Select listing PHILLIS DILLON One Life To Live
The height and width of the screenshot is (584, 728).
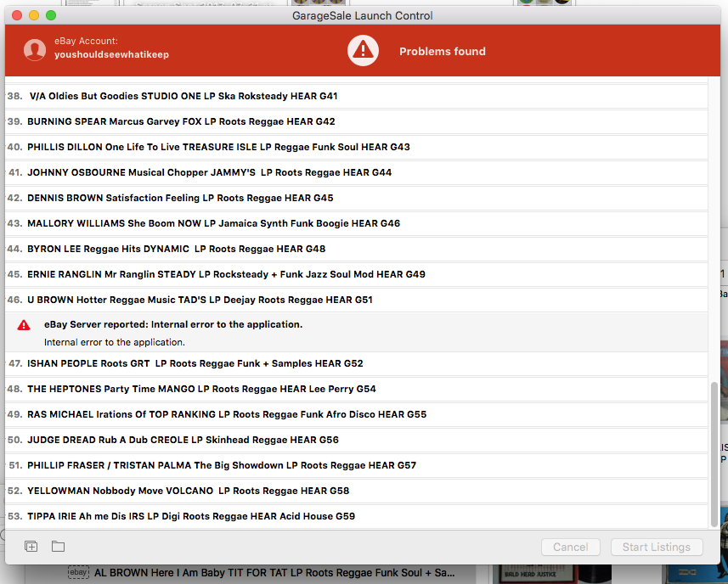[357, 147]
